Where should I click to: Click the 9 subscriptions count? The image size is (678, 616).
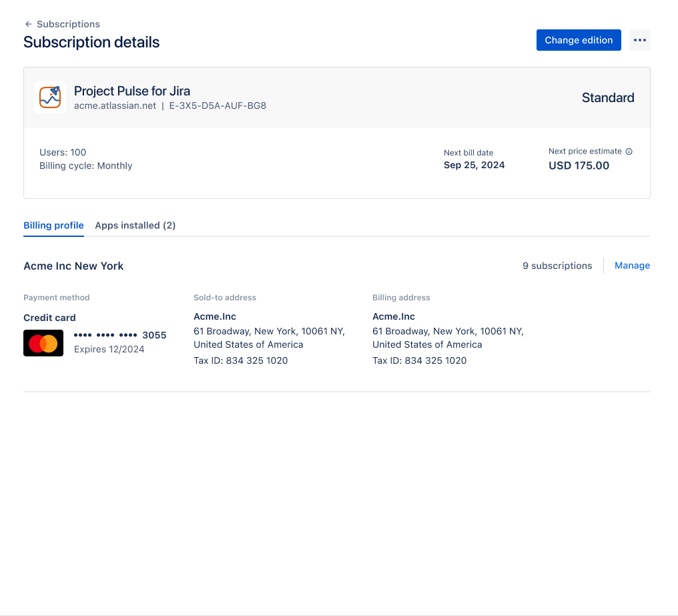tap(557, 266)
